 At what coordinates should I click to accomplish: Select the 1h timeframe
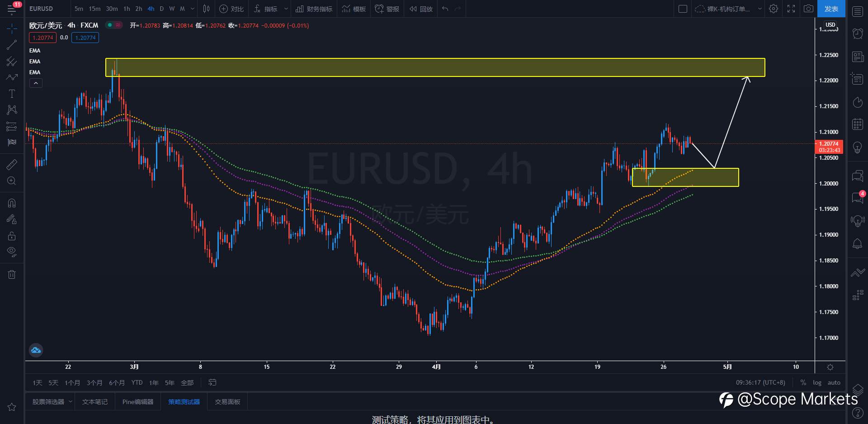click(x=127, y=9)
